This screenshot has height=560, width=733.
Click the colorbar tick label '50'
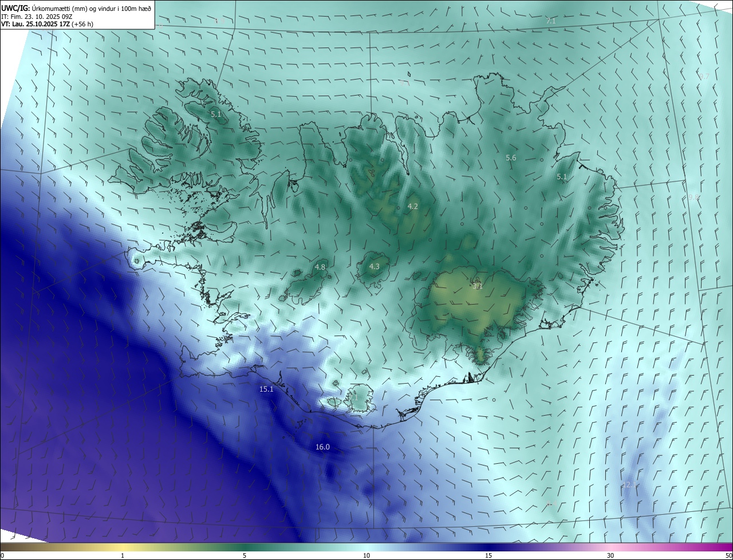click(728, 555)
